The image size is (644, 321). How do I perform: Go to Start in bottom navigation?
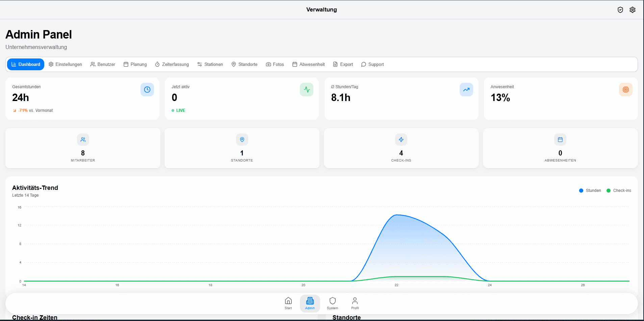click(288, 303)
